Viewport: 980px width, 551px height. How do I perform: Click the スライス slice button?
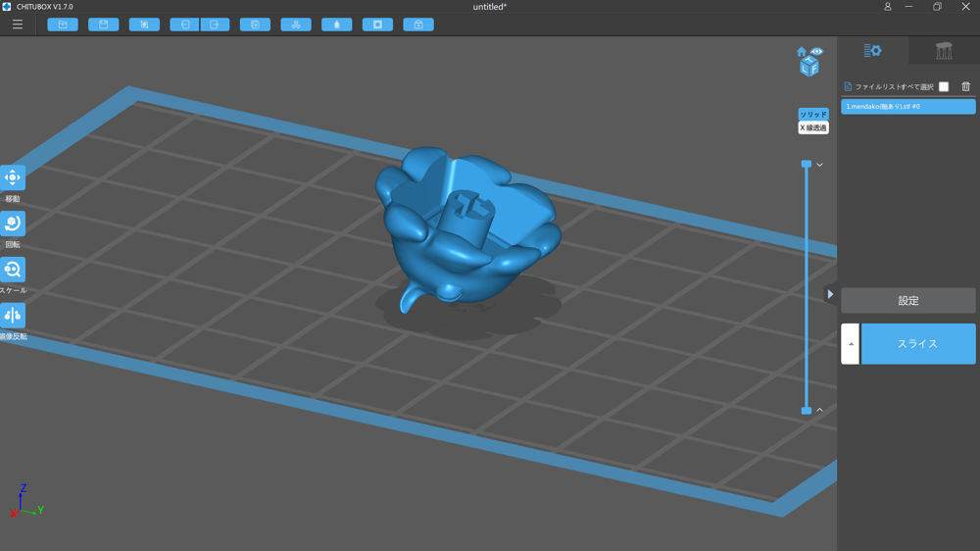coord(918,343)
